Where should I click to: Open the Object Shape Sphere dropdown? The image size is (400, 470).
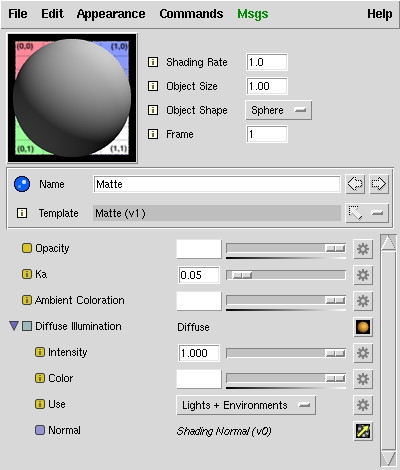coord(279,110)
